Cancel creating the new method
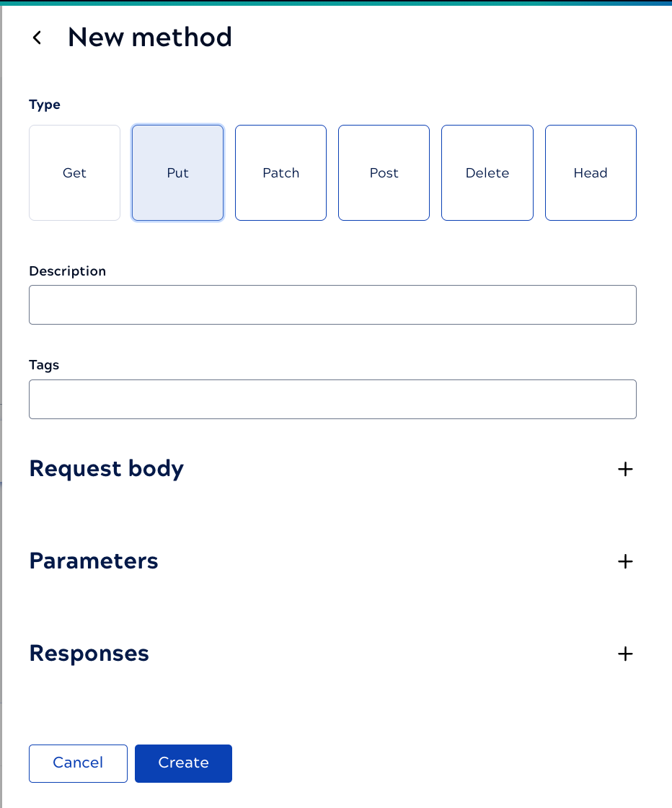This screenshot has height=808, width=672. (78, 763)
